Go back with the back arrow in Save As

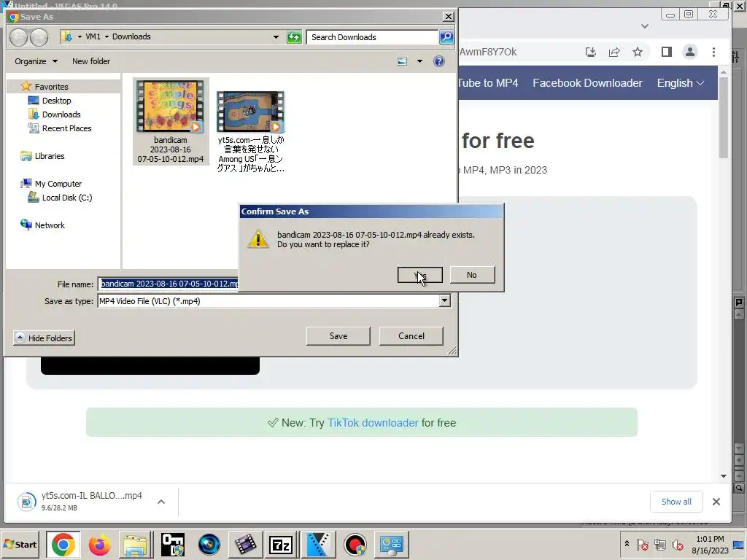pos(18,37)
